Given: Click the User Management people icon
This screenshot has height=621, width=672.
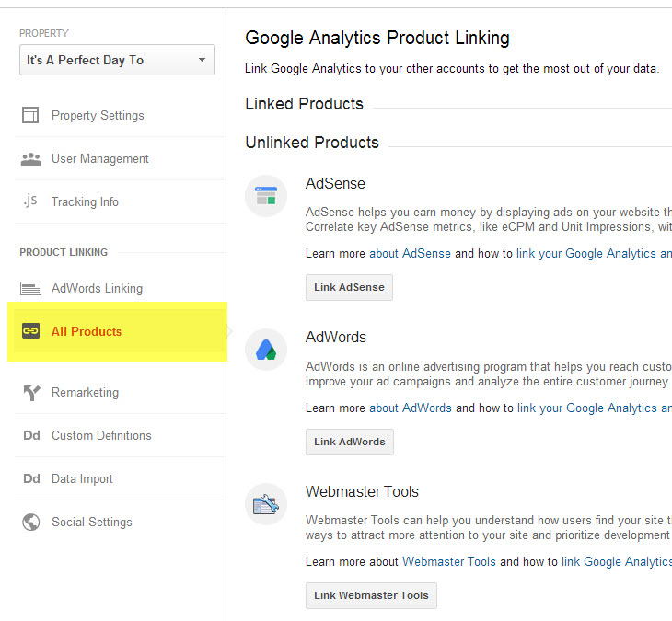Looking at the screenshot, I should 31,159.
